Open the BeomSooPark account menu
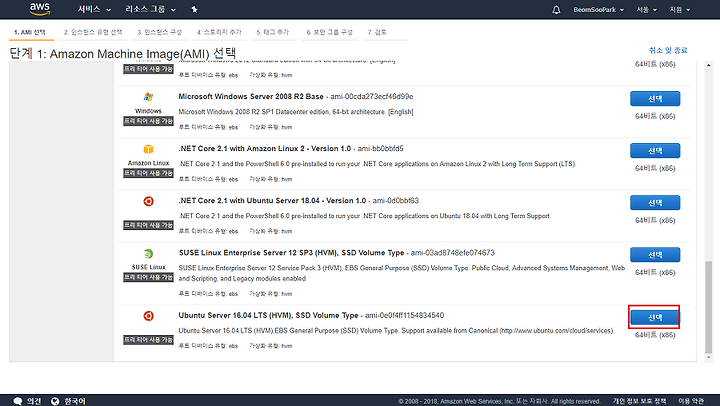 (598, 9)
